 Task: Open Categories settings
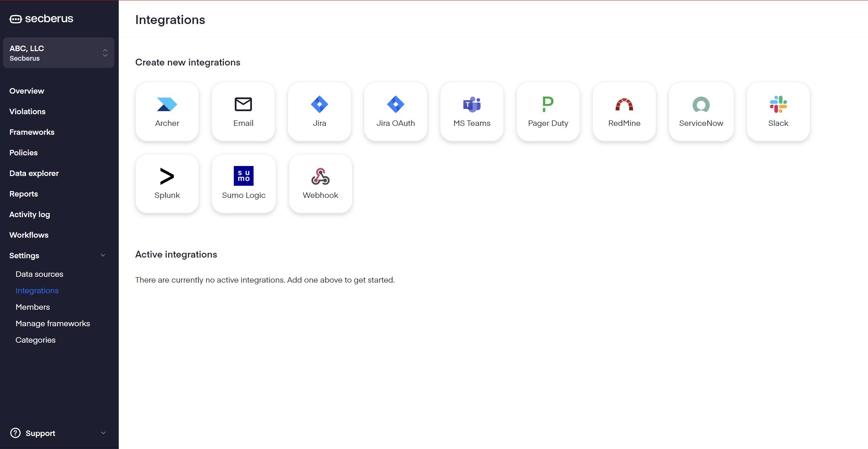pyautogui.click(x=35, y=340)
